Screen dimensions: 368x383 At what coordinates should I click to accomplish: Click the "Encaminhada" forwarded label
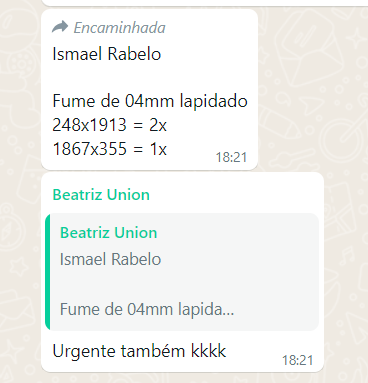(x=119, y=28)
